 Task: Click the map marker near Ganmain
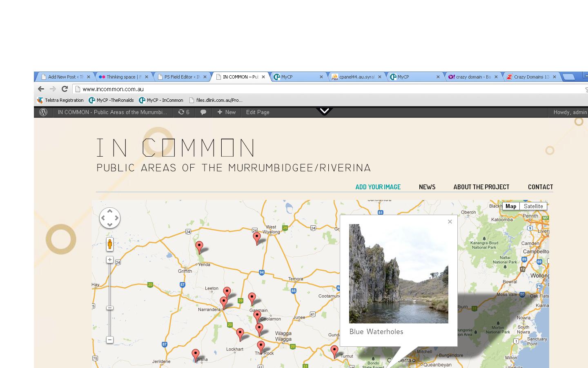pos(252,299)
